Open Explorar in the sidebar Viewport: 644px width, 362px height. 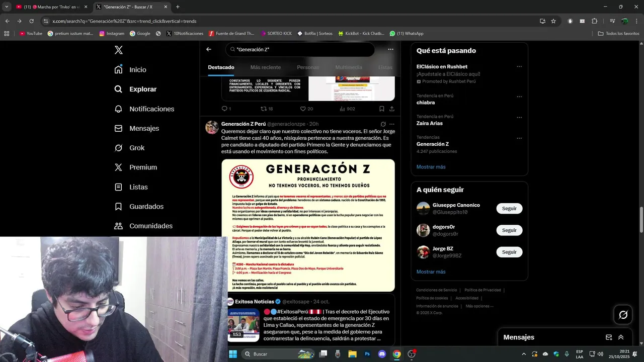135,89
